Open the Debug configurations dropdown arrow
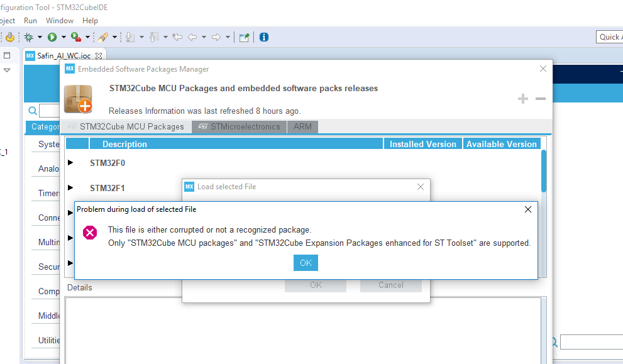Image resolution: width=623 pixels, height=364 pixels. tap(40, 37)
